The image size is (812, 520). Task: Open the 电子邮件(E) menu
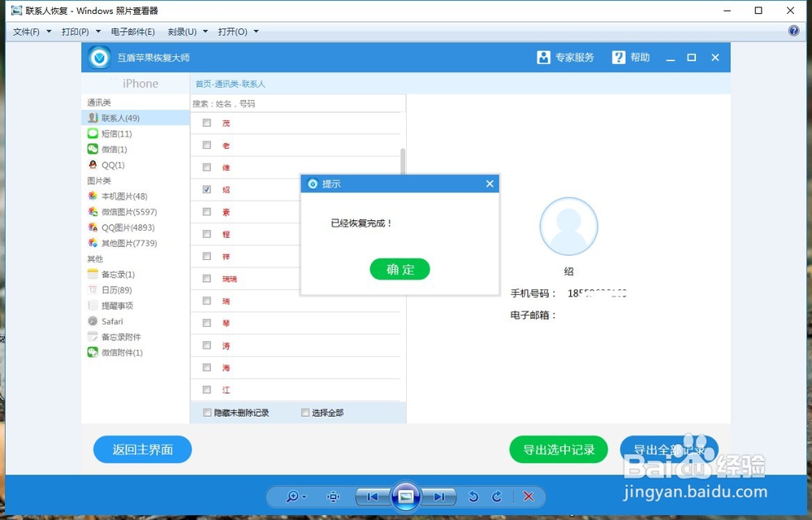coord(132,31)
